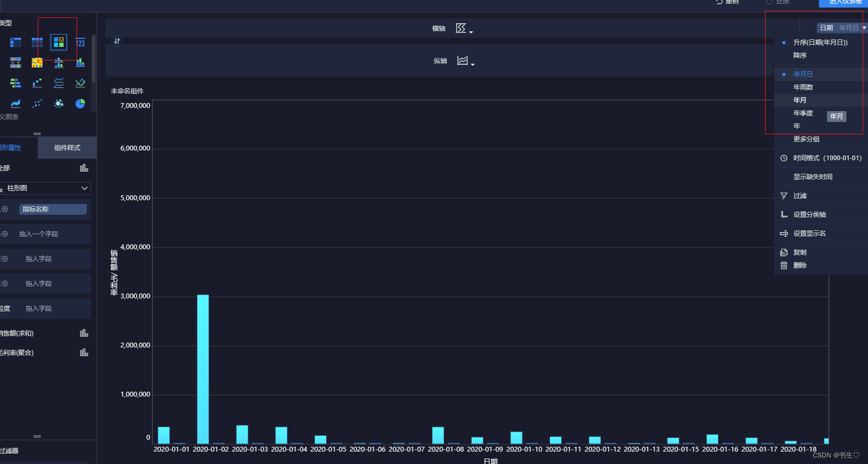Screen dimensions: 868x464
Task: Click the 毛利率(聚合) label
Action: 17,353
